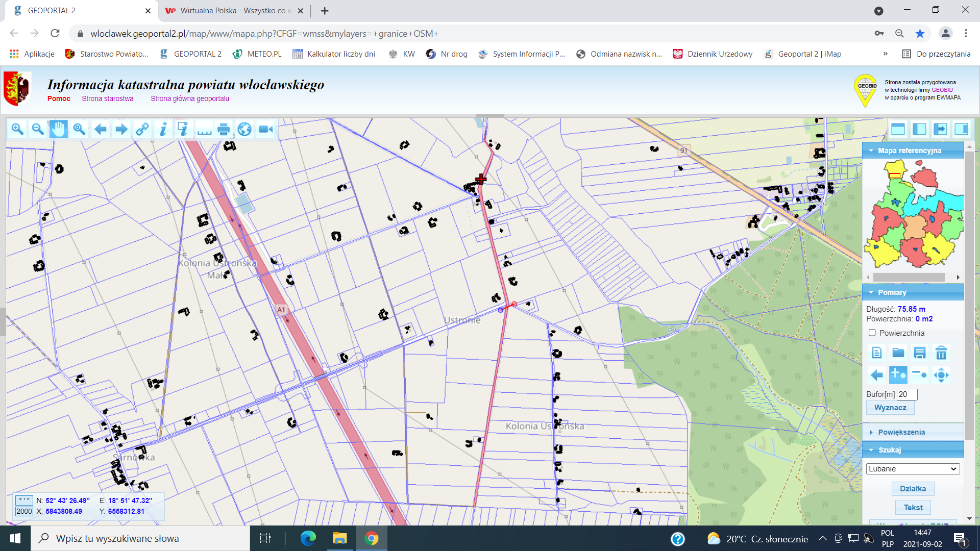Screen dimensions: 980x551
Task: Expand the Powiększenia panel
Action: [901, 432]
